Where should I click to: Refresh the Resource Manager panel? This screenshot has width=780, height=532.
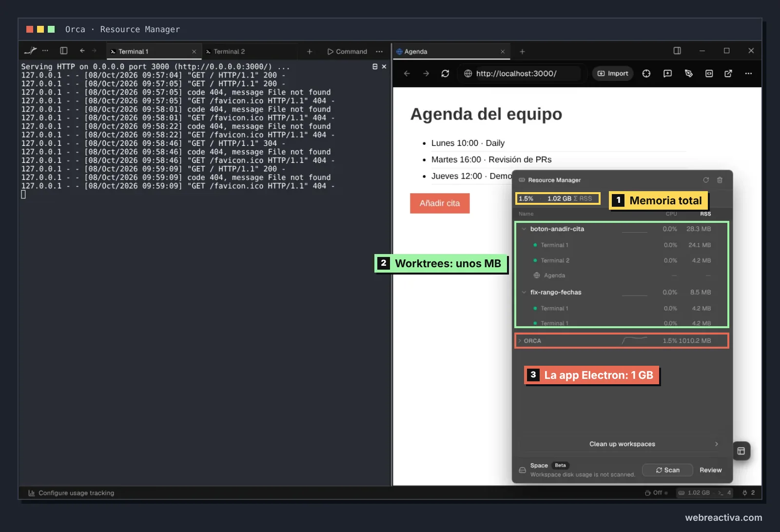coord(706,180)
